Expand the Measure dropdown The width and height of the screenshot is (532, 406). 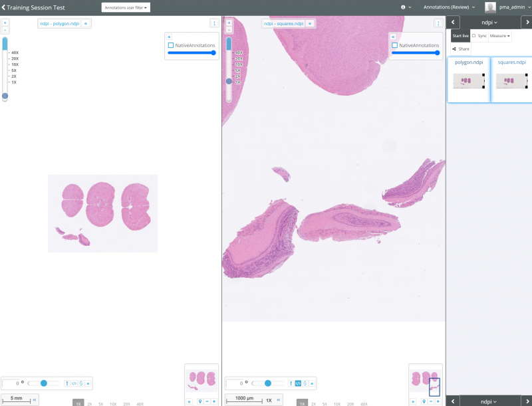pyautogui.click(x=500, y=35)
